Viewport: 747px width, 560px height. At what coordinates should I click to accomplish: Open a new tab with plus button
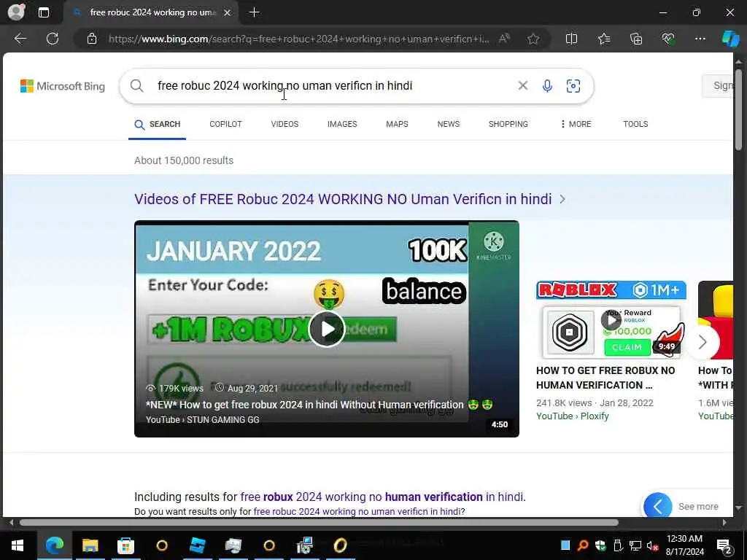[255, 12]
